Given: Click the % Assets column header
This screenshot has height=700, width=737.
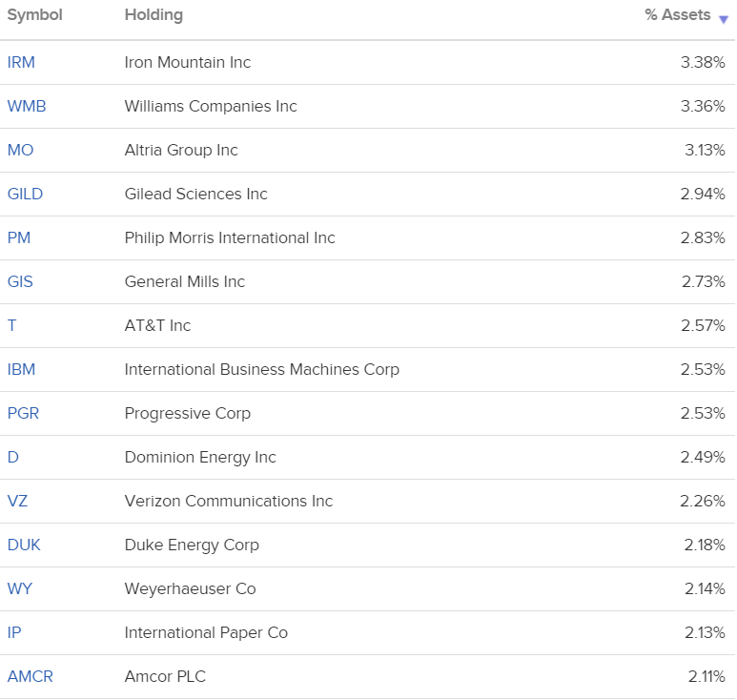Looking at the screenshot, I should 677,14.
